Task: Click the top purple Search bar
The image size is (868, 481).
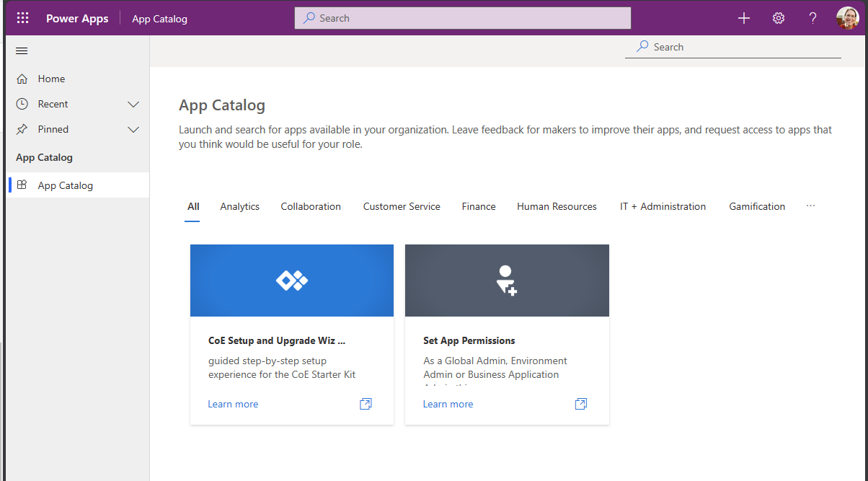Action: (x=461, y=17)
